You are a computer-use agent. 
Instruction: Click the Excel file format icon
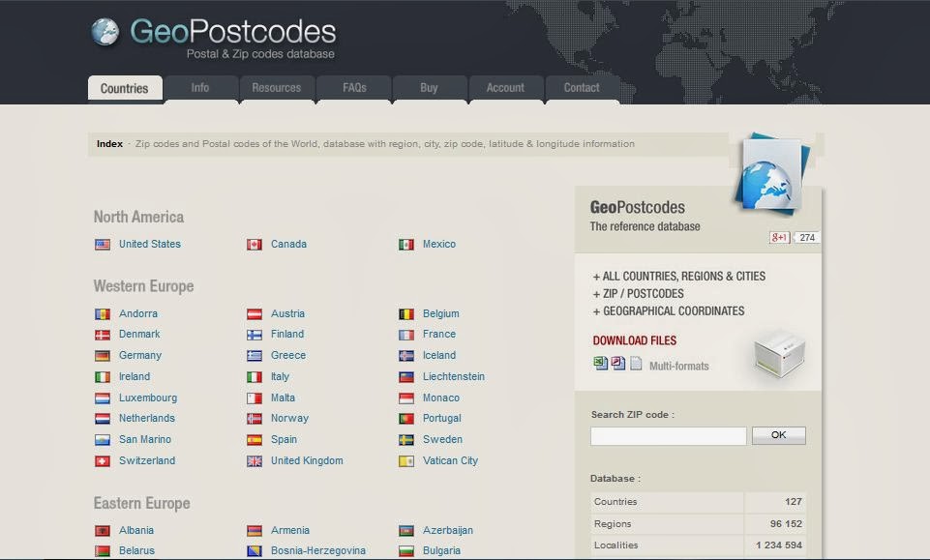600,364
